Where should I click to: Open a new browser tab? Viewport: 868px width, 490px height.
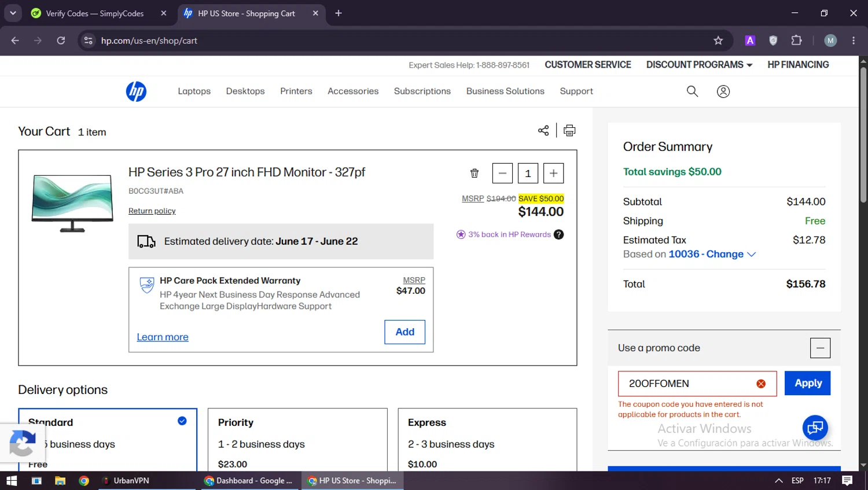(339, 13)
